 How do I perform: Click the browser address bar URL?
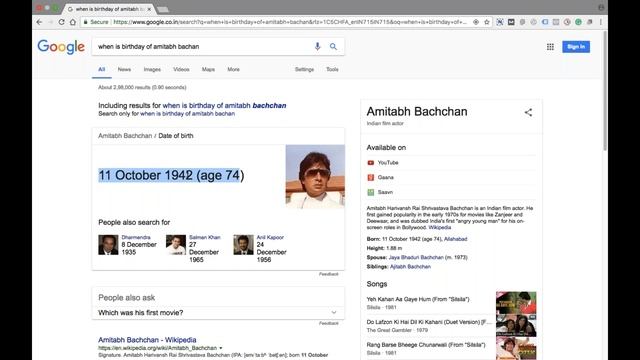pos(290,22)
